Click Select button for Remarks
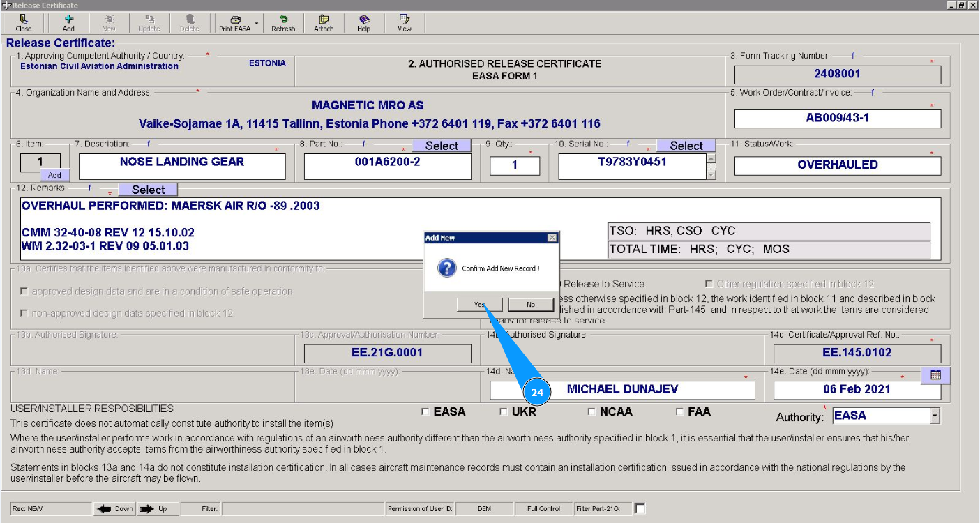The width and height of the screenshot is (980, 523). 148,190
